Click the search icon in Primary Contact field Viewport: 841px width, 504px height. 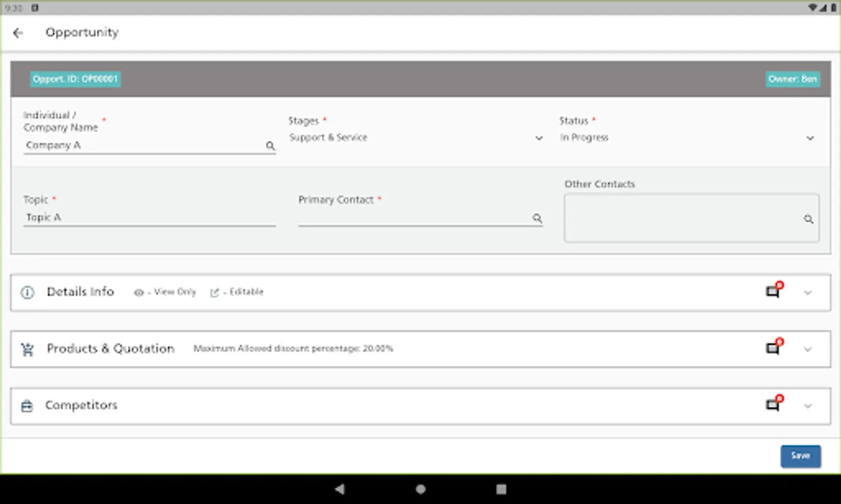tap(538, 218)
